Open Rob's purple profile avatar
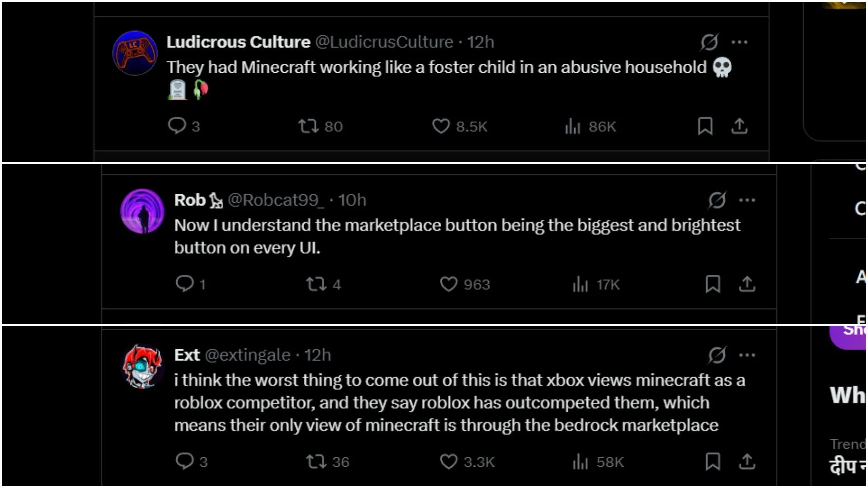This screenshot has width=868, height=488. click(142, 211)
